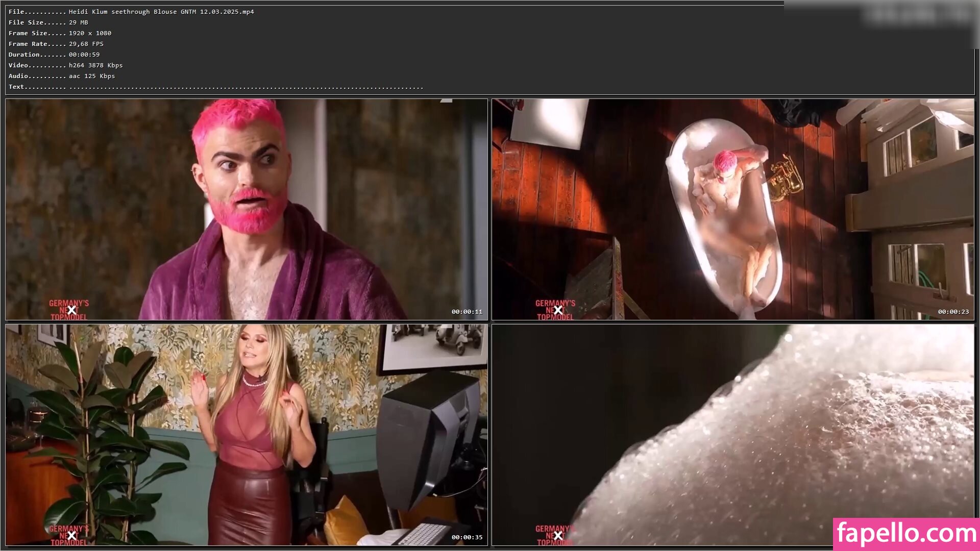Click the 00:00:23 timestamp
Viewport: 980px width, 551px height.
(x=953, y=312)
